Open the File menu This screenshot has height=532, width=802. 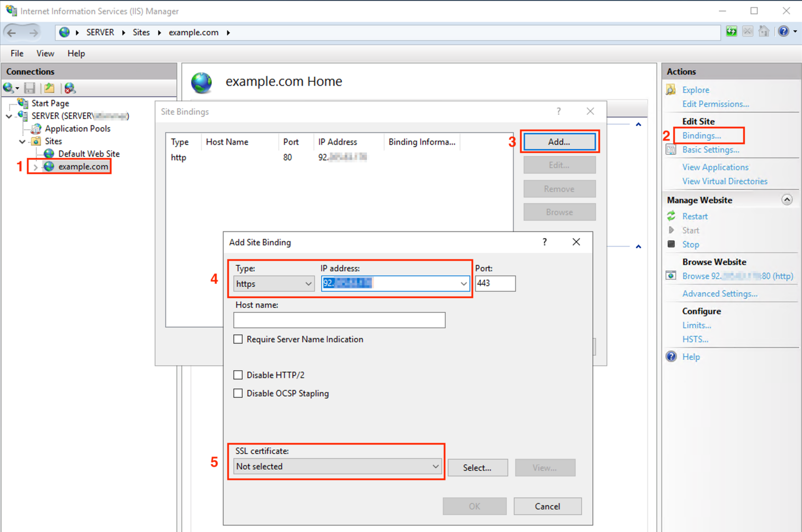(x=17, y=53)
